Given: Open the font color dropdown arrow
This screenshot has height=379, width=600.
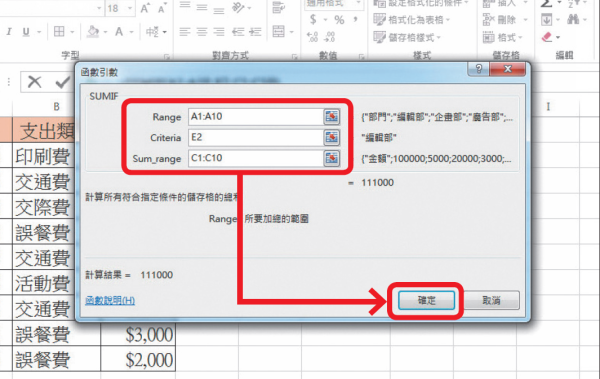Looking at the screenshot, I should coord(131,32).
